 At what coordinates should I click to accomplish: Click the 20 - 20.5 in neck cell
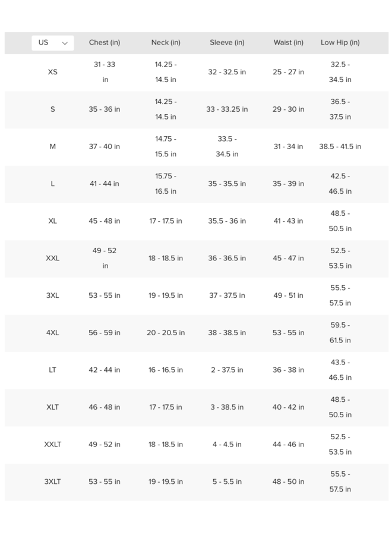[x=166, y=333]
